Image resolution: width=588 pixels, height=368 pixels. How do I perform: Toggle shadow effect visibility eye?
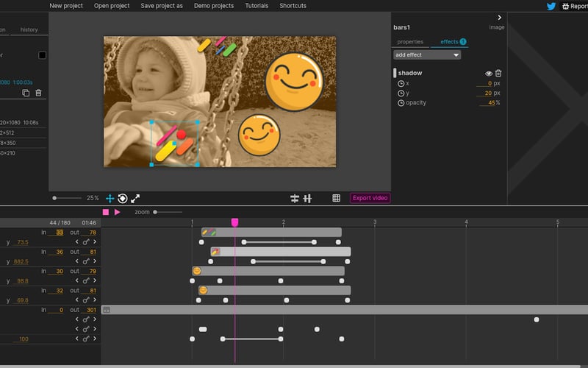[489, 74]
